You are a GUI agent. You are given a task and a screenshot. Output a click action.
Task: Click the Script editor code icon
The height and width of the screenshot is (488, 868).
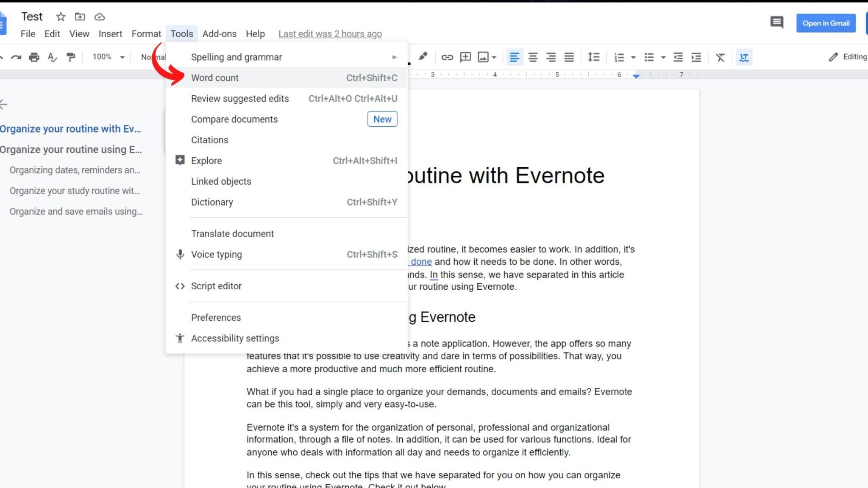(180, 286)
